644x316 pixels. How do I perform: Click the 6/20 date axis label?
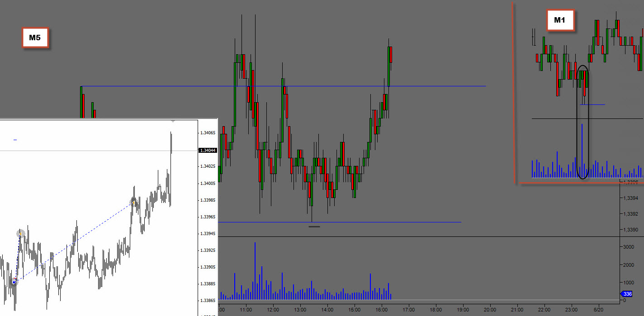click(x=599, y=310)
